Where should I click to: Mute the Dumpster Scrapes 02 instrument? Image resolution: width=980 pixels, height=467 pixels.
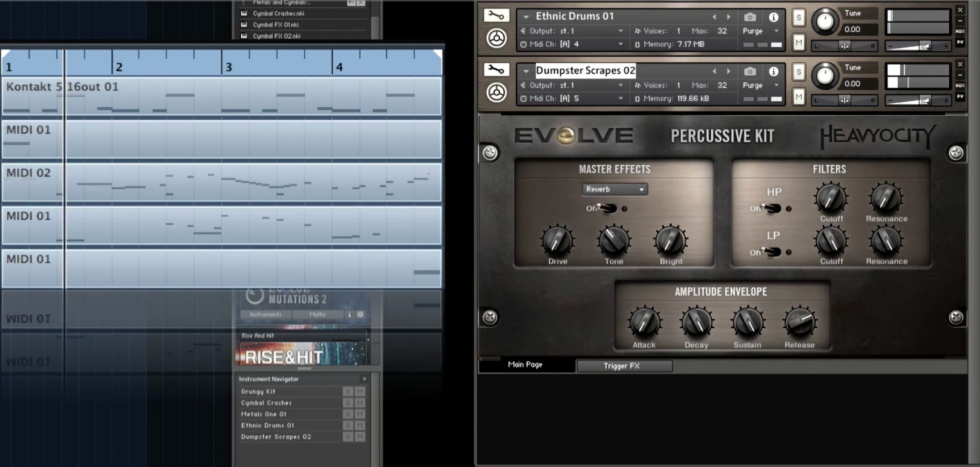799,97
